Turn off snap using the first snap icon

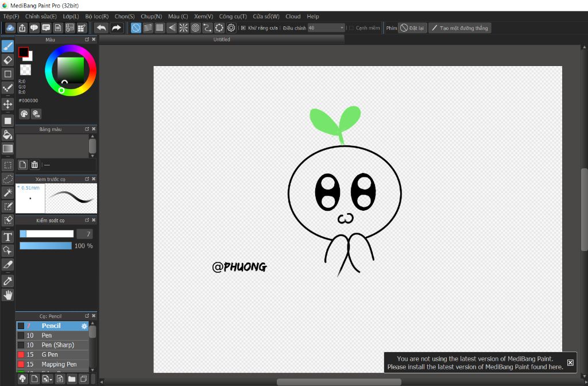click(136, 28)
